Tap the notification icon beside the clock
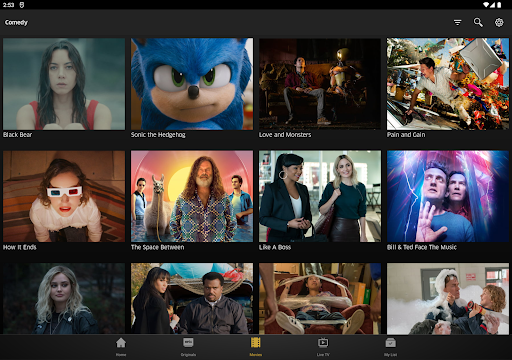 [22, 5]
